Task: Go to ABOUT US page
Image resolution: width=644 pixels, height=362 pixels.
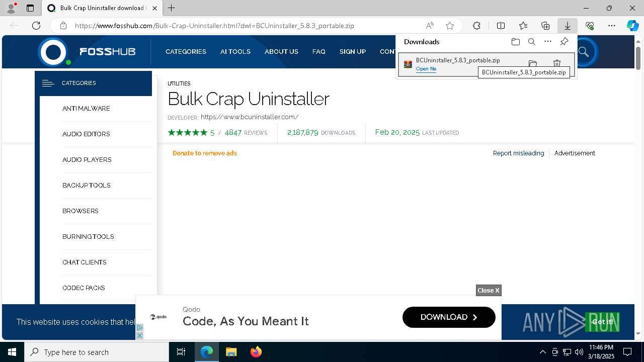Action: click(281, 52)
